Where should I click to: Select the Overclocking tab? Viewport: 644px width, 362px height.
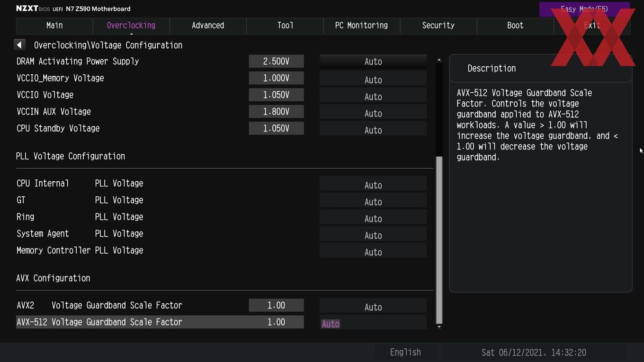coord(131,26)
